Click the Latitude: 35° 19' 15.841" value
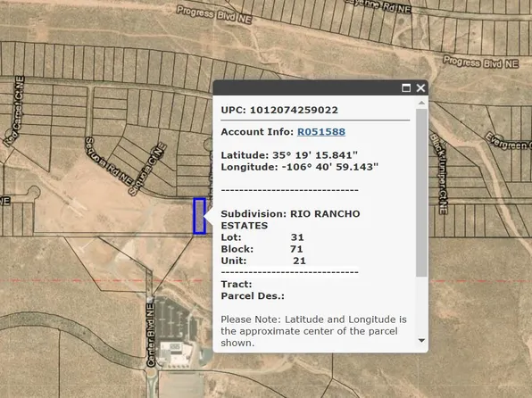 (x=289, y=155)
